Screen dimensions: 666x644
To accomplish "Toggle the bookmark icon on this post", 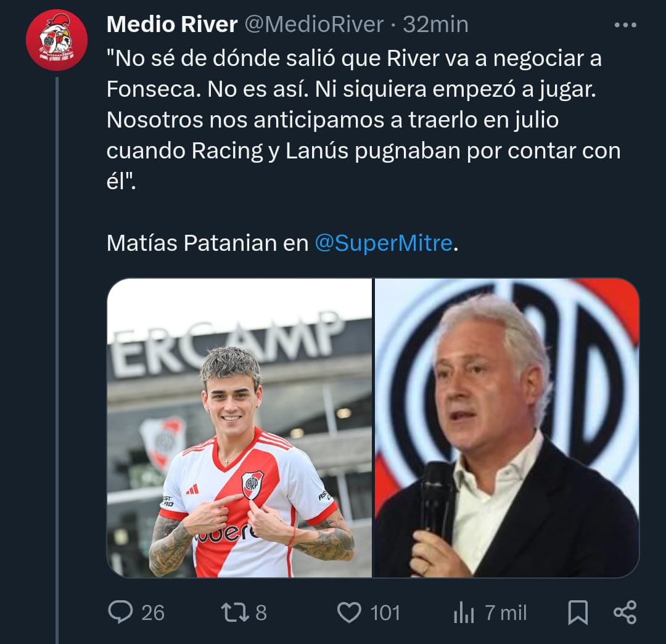I will pos(578,613).
